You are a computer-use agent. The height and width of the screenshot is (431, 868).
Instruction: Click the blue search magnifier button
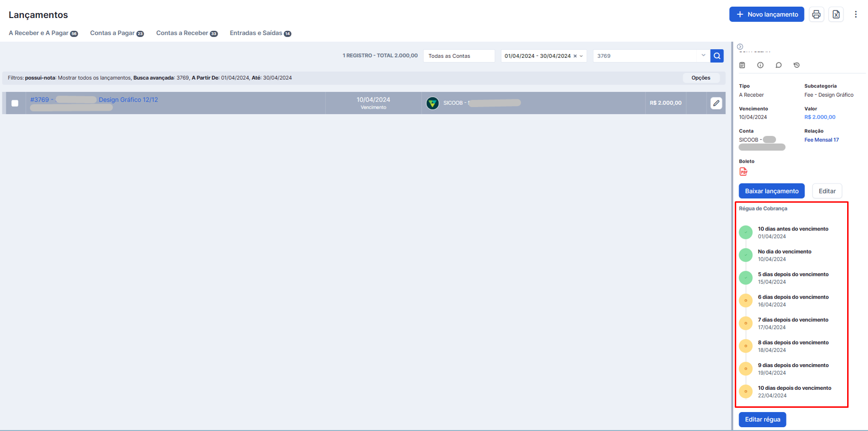tap(717, 56)
